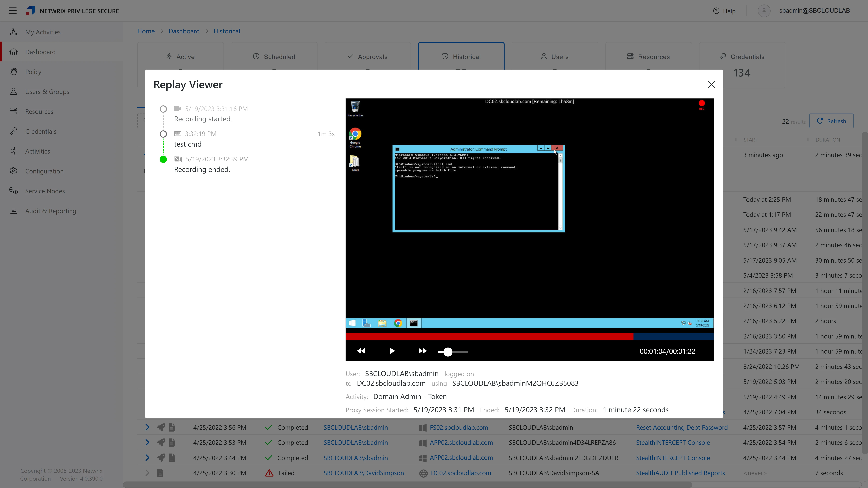Click the Refresh button
The image size is (868, 488).
[831, 121]
